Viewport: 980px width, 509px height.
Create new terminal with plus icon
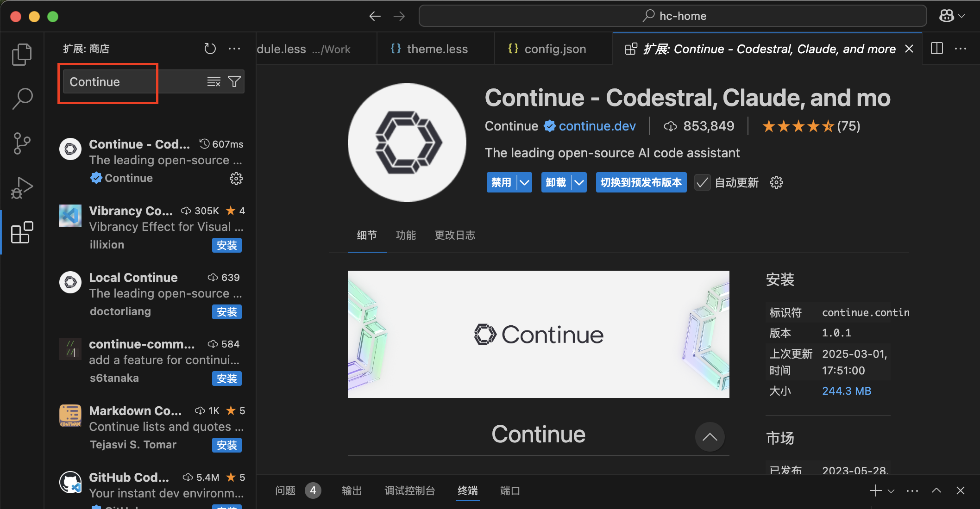pos(875,490)
